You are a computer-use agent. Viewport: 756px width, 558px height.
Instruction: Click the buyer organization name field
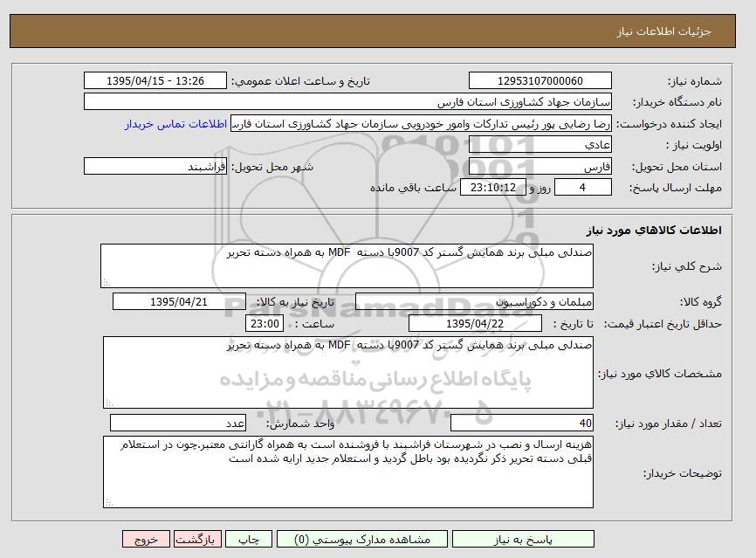point(347,102)
